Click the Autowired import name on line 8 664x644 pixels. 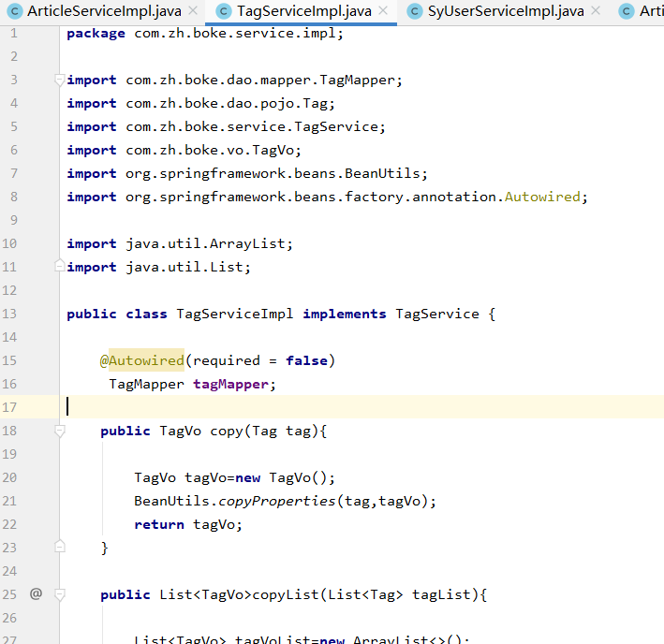(542, 197)
